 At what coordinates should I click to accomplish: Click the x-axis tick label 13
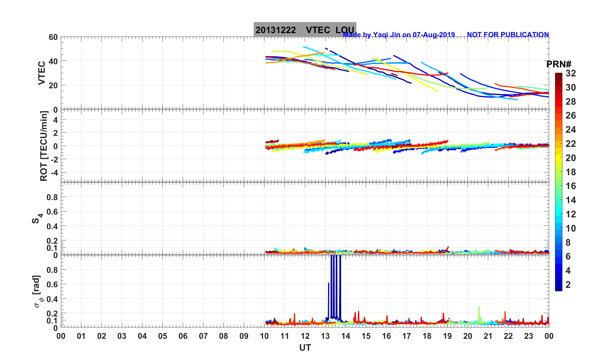click(x=325, y=336)
